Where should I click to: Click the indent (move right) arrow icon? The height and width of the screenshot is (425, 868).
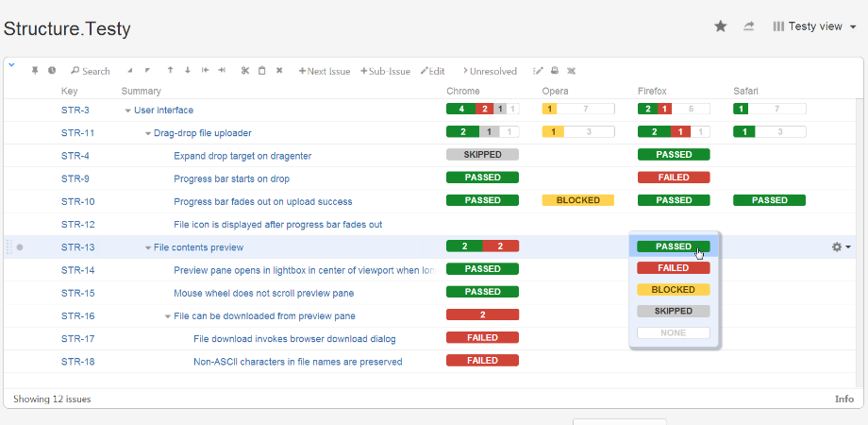[222, 71]
